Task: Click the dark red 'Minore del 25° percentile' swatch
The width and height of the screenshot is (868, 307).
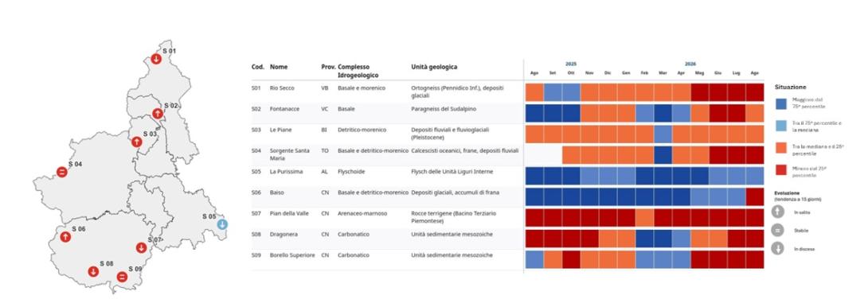Action: point(783,172)
